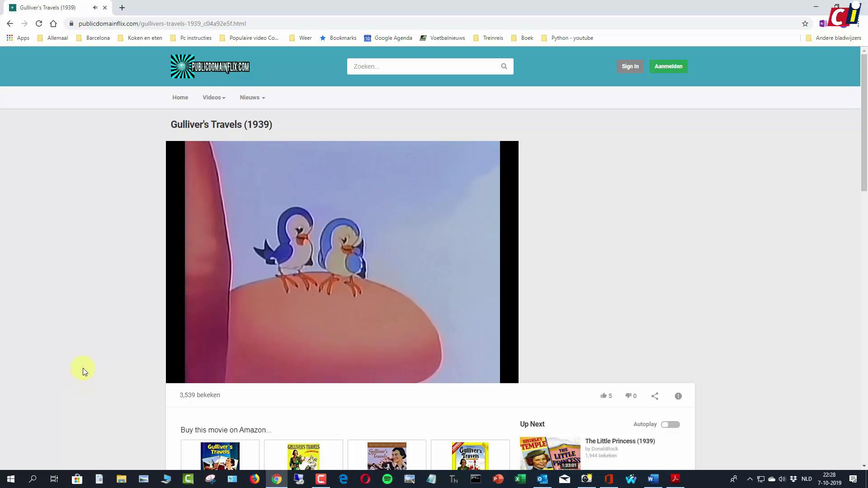Click the "Gulliver's Travels (1939)" page heading
Image resolution: width=868 pixels, height=488 pixels.
click(222, 125)
